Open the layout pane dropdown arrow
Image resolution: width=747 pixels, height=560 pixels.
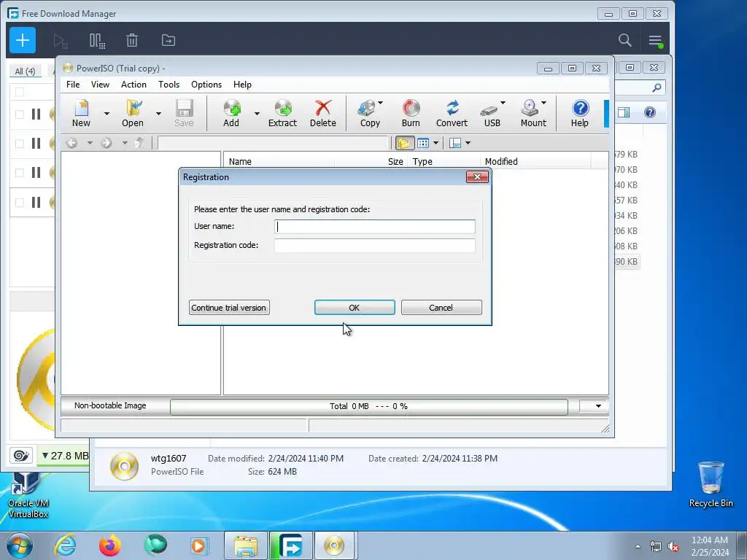tap(468, 143)
